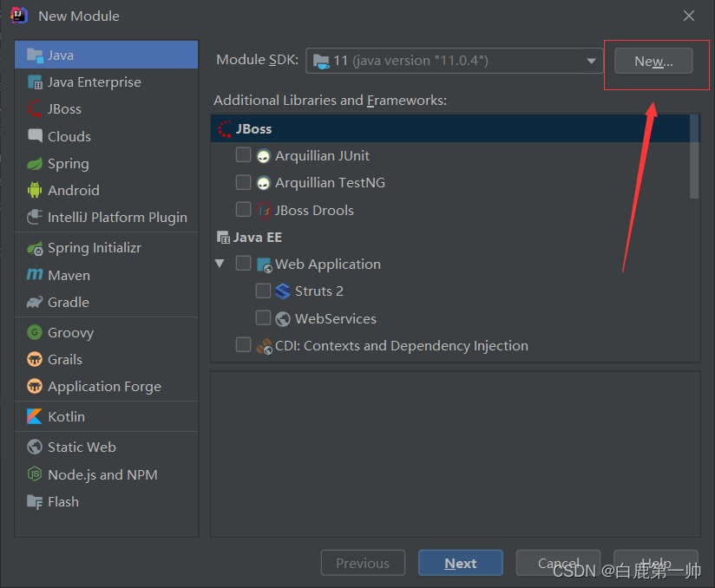Click the New... SDK button
The height and width of the screenshot is (588, 715).
point(653,61)
